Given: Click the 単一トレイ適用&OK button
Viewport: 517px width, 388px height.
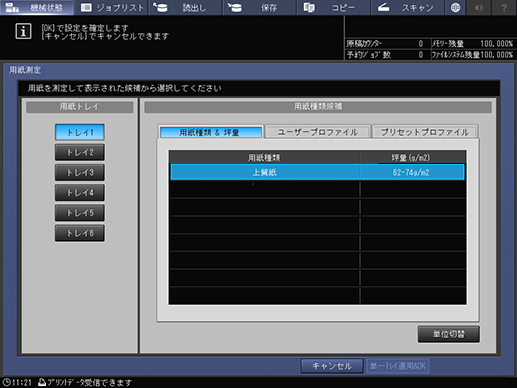Looking at the screenshot, I should (398, 366).
